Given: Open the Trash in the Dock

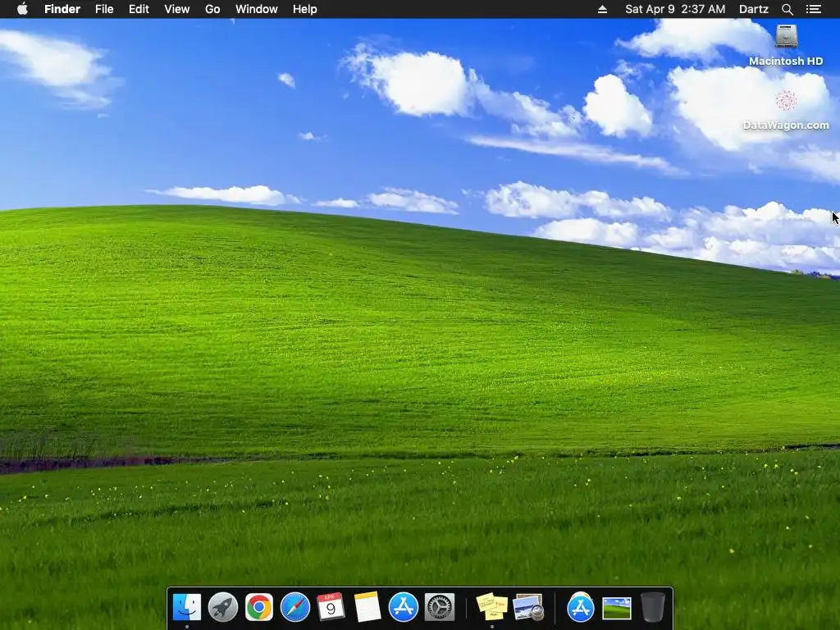Looking at the screenshot, I should tap(652, 607).
